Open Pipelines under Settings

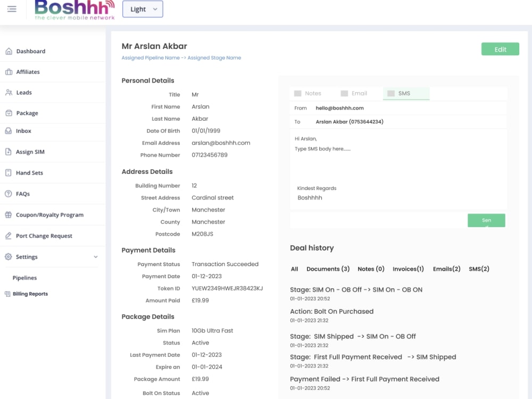25,278
